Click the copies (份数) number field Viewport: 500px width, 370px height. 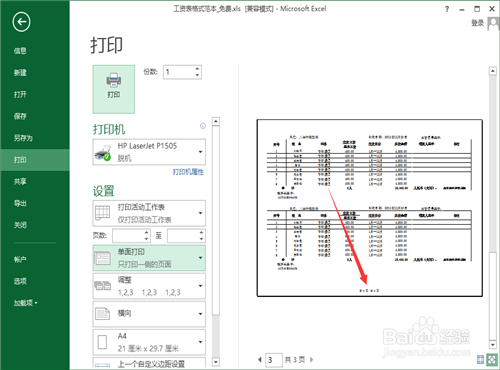click(178, 72)
